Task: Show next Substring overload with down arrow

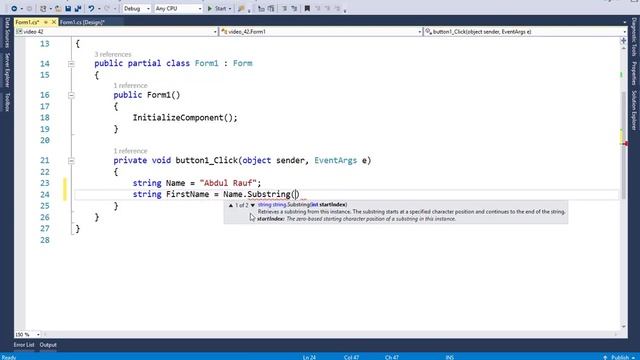Action: [253, 205]
